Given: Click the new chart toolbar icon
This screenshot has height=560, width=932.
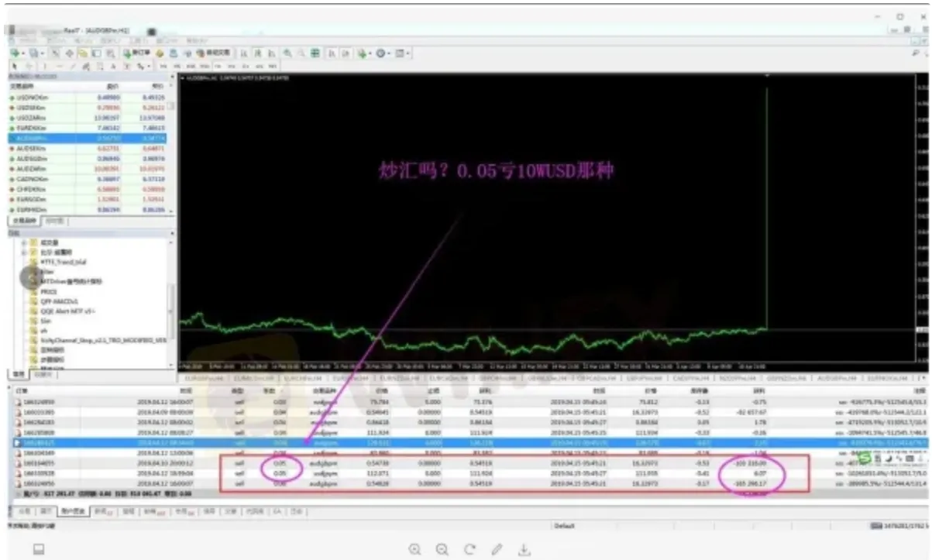Looking at the screenshot, I should point(15,53).
